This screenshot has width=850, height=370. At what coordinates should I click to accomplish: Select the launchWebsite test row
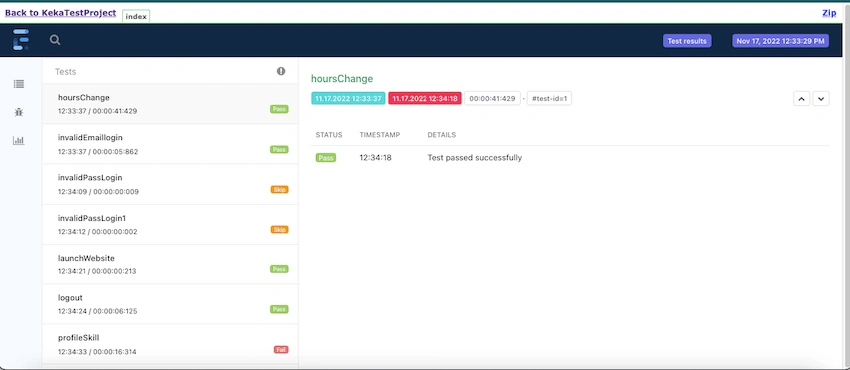coord(170,264)
